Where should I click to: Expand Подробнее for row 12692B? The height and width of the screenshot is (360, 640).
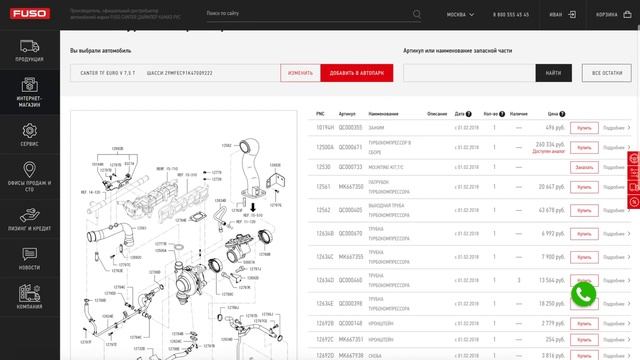coord(616,323)
